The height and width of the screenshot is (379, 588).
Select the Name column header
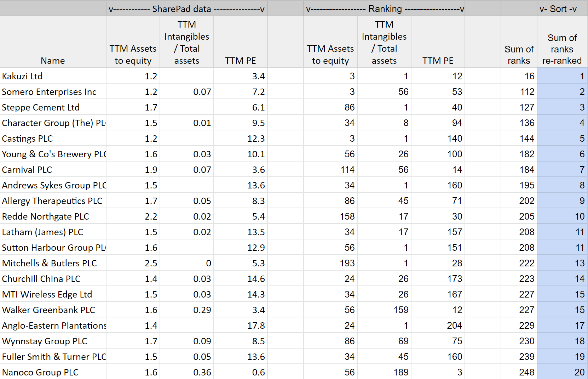pos(53,42)
